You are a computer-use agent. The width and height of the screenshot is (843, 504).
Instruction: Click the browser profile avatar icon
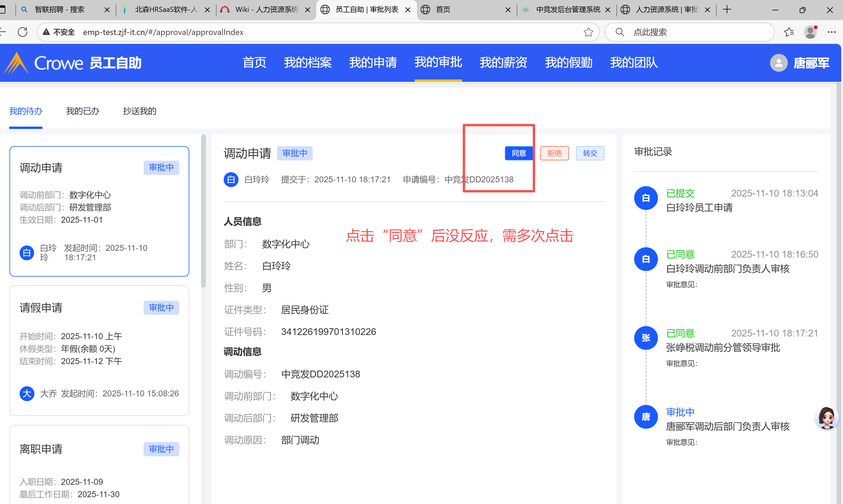coord(810,32)
